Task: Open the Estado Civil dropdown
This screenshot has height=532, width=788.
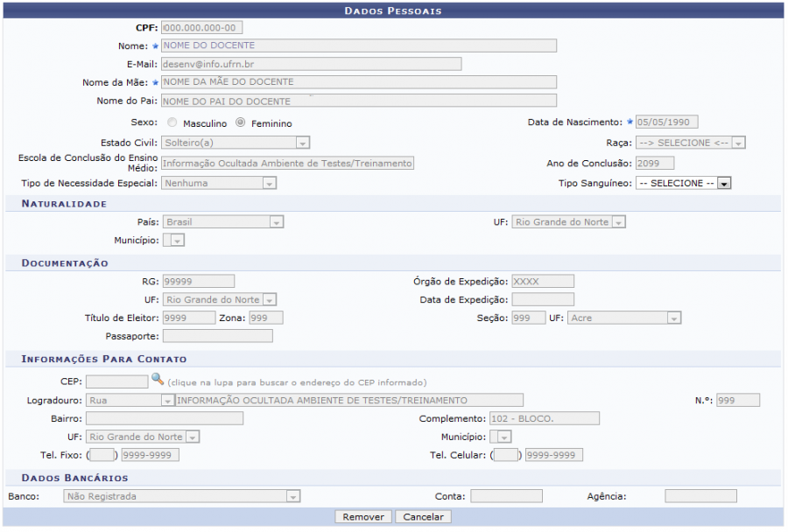Action: (x=236, y=143)
